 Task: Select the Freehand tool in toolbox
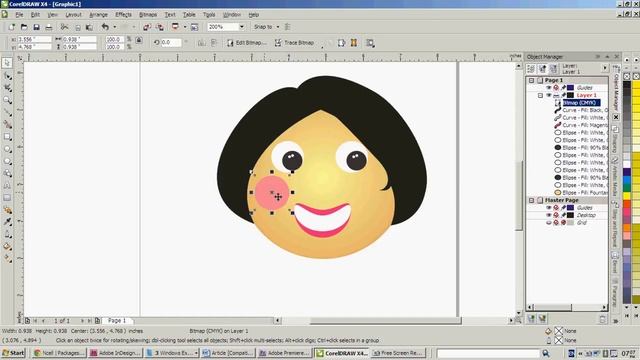pos(7,112)
